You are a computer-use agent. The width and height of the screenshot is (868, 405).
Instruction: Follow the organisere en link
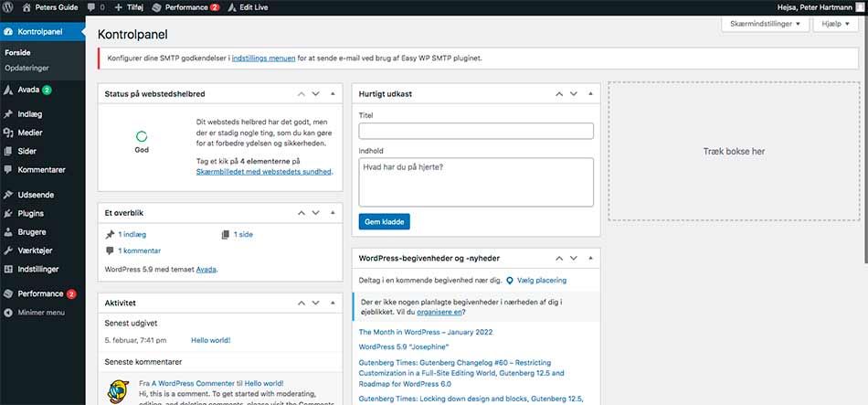(439, 312)
